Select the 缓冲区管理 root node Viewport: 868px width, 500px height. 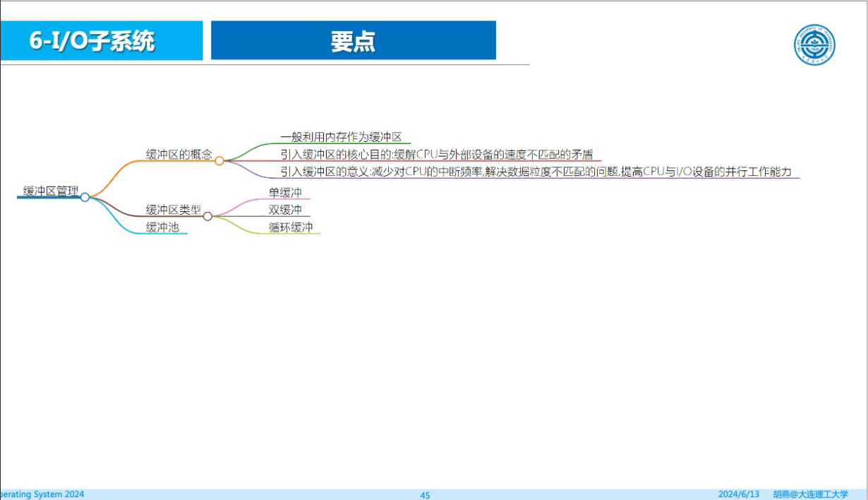(x=51, y=191)
